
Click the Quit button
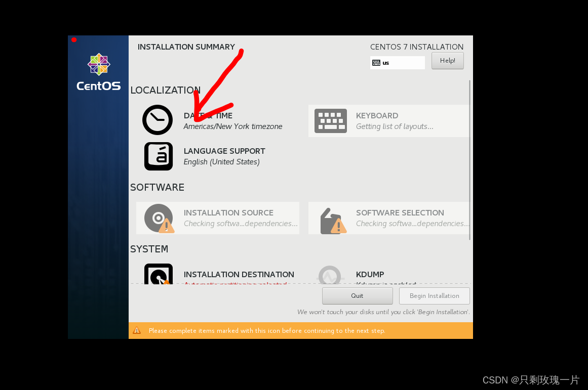click(358, 296)
